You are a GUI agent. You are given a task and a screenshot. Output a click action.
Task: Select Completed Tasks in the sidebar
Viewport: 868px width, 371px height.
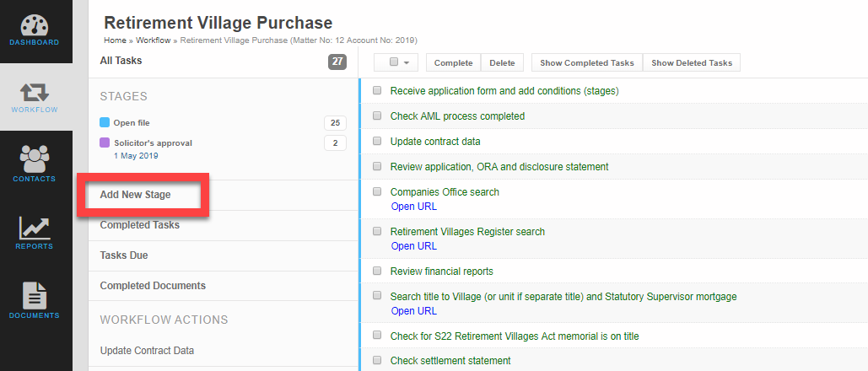[140, 225]
